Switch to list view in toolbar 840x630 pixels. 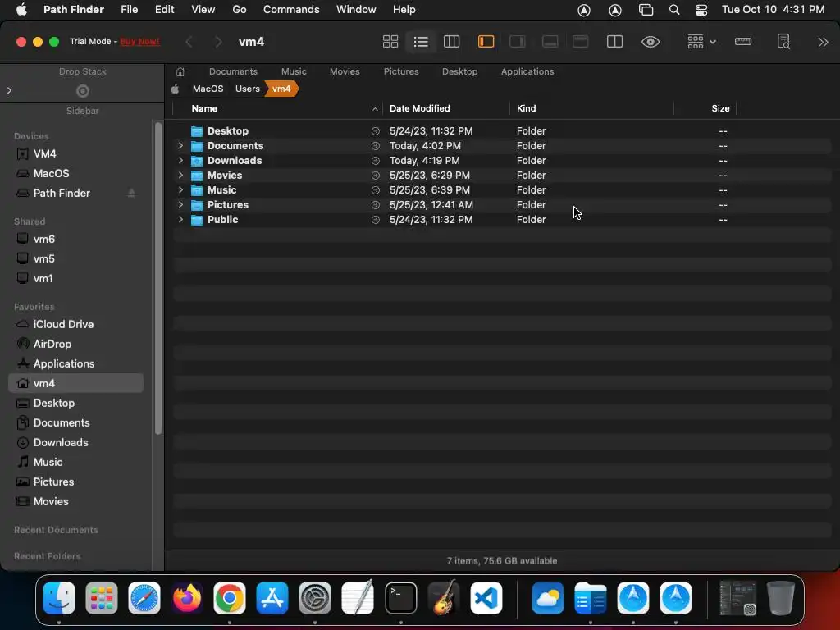[421, 42]
